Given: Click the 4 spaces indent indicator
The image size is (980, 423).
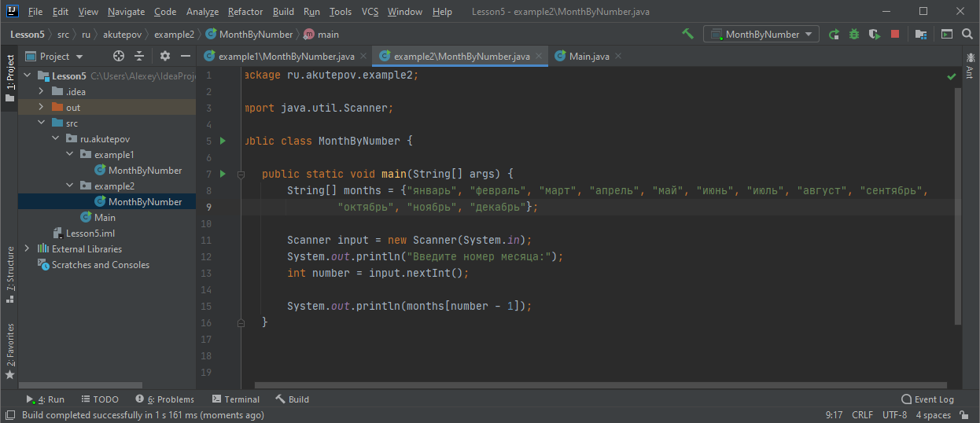Looking at the screenshot, I should tap(933, 415).
